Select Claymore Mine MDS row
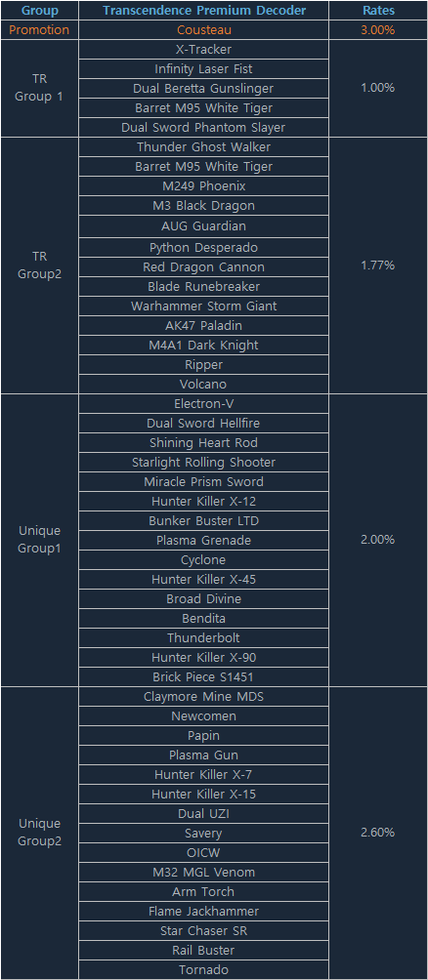 (204, 696)
